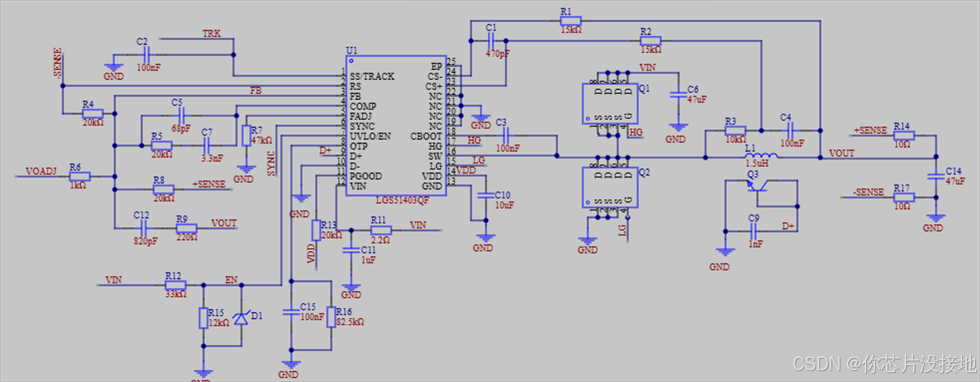Select resistor R4 symbol
980x382 pixels.
click(x=92, y=114)
